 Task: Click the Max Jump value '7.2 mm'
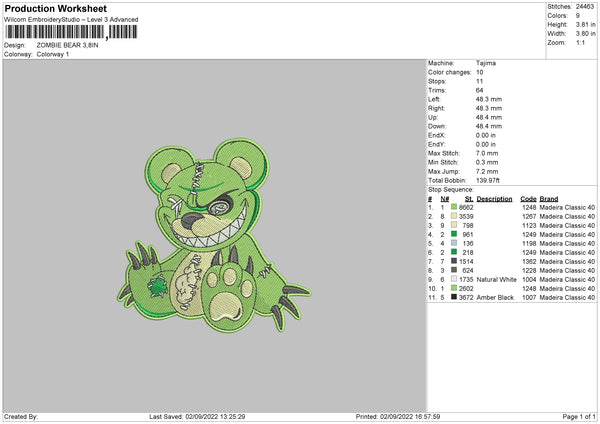[487, 171]
